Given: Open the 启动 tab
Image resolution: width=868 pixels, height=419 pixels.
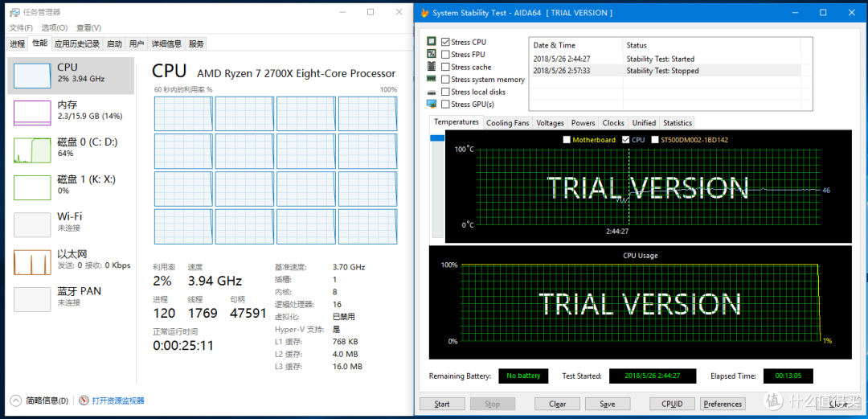Looking at the screenshot, I should (x=114, y=43).
